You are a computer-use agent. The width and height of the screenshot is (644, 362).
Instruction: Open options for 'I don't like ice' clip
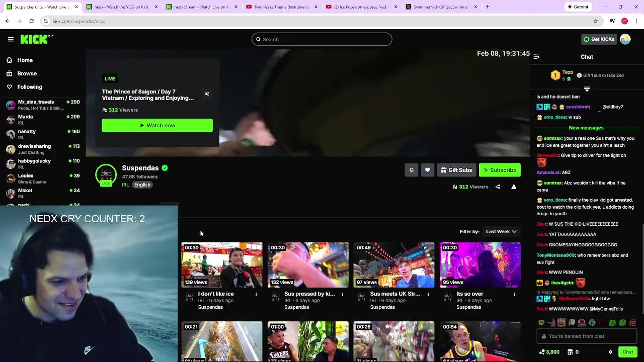(256, 294)
